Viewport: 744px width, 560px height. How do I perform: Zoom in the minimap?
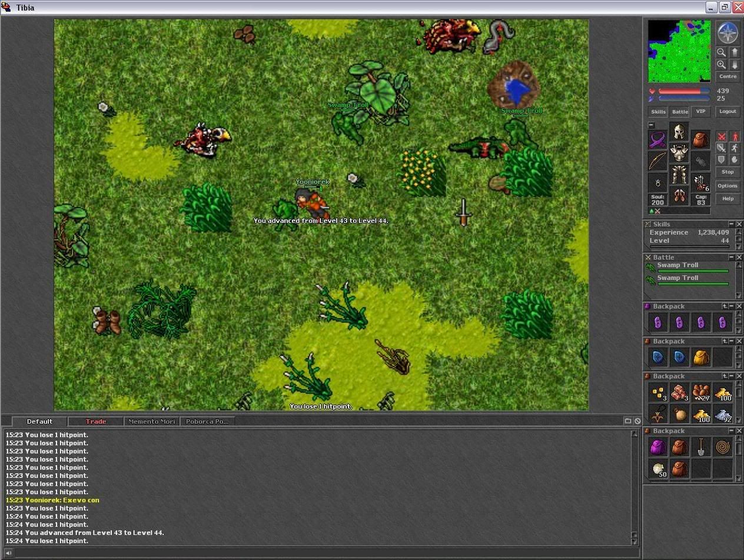click(722, 65)
